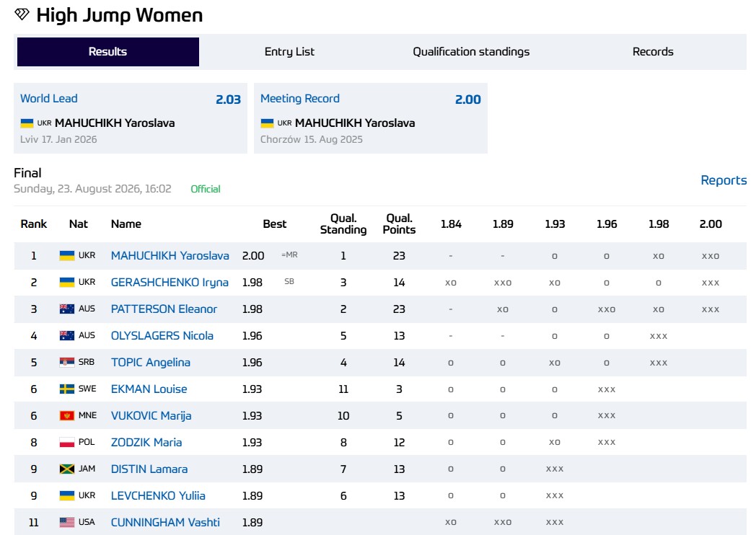Click the Australian flag next to PATTERSON
756x535 pixels.
click(67, 309)
